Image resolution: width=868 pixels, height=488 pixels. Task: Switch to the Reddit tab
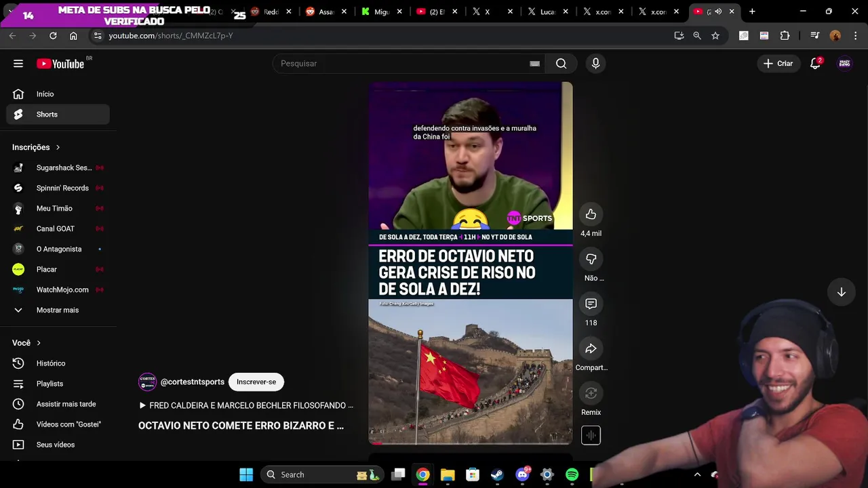pyautogui.click(x=271, y=12)
